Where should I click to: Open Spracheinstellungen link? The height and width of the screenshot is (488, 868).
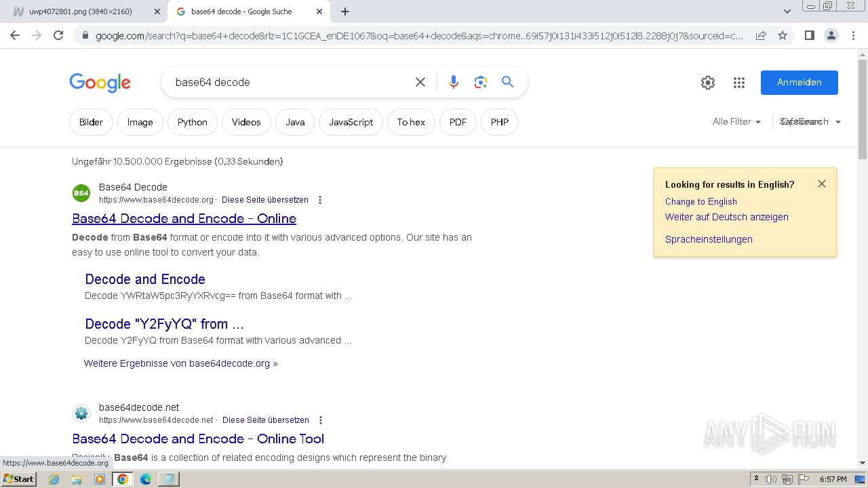[709, 239]
